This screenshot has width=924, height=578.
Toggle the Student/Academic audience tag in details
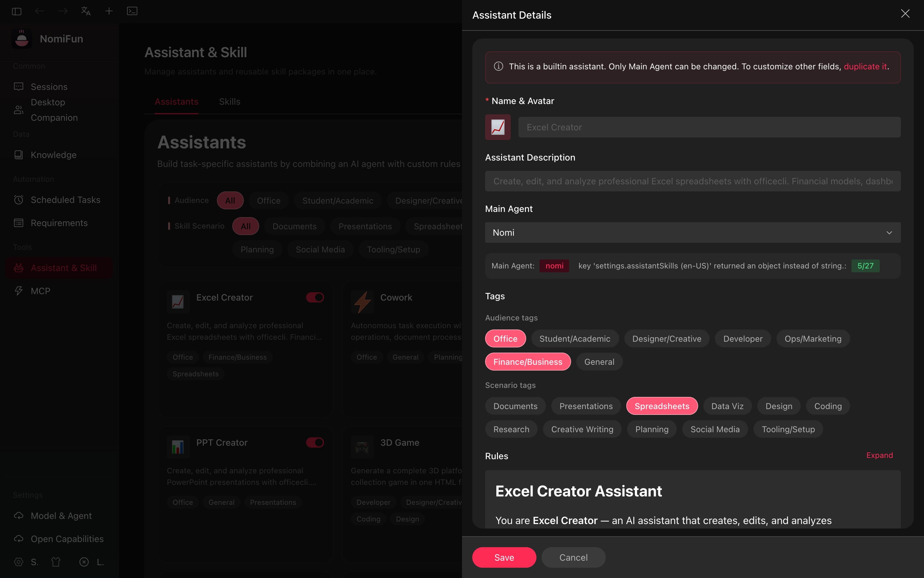point(575,339)
